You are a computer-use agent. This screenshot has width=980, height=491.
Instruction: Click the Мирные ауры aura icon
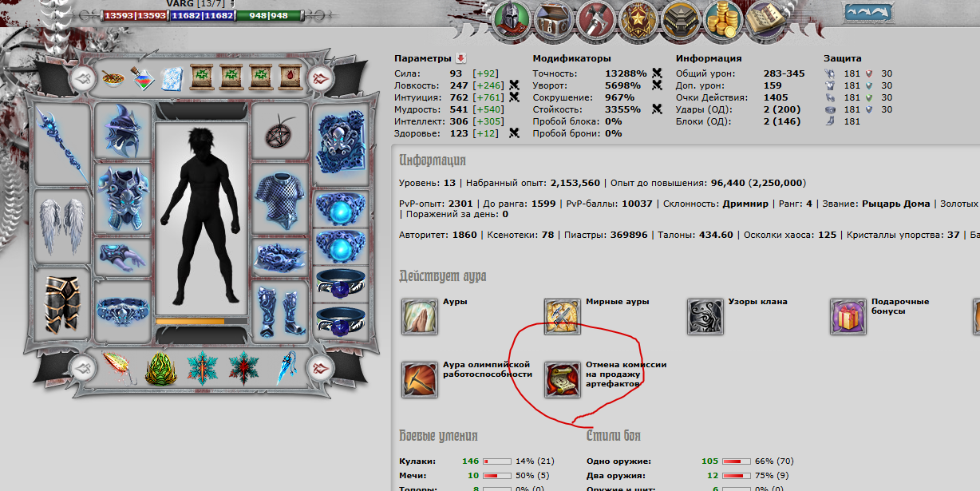562,317
